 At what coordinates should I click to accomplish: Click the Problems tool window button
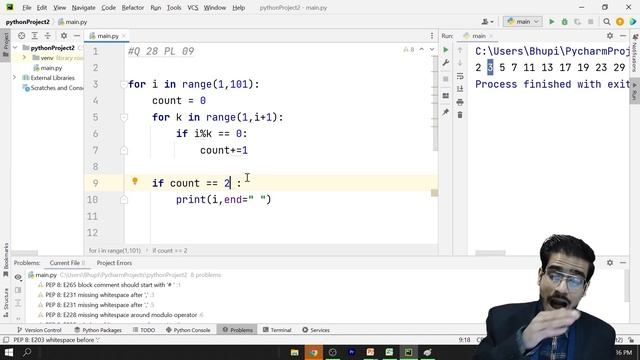(x=238, y=330)
